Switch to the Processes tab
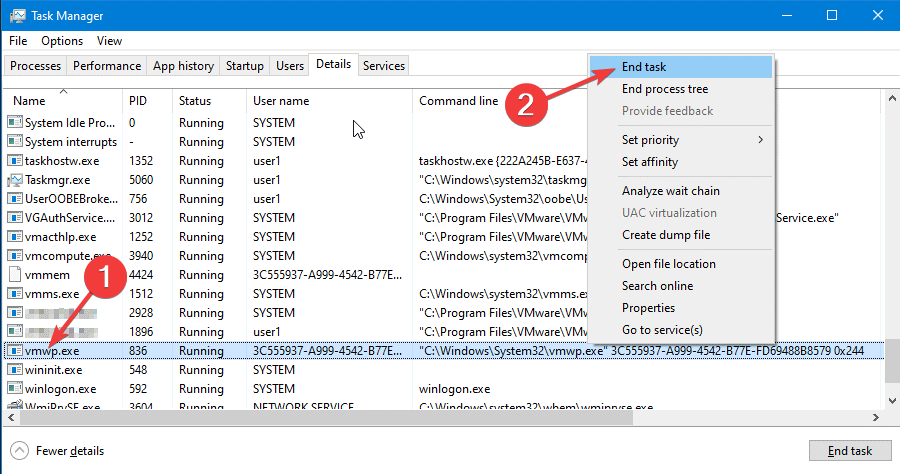The image size is (900, 474). (x=35, y=65)
